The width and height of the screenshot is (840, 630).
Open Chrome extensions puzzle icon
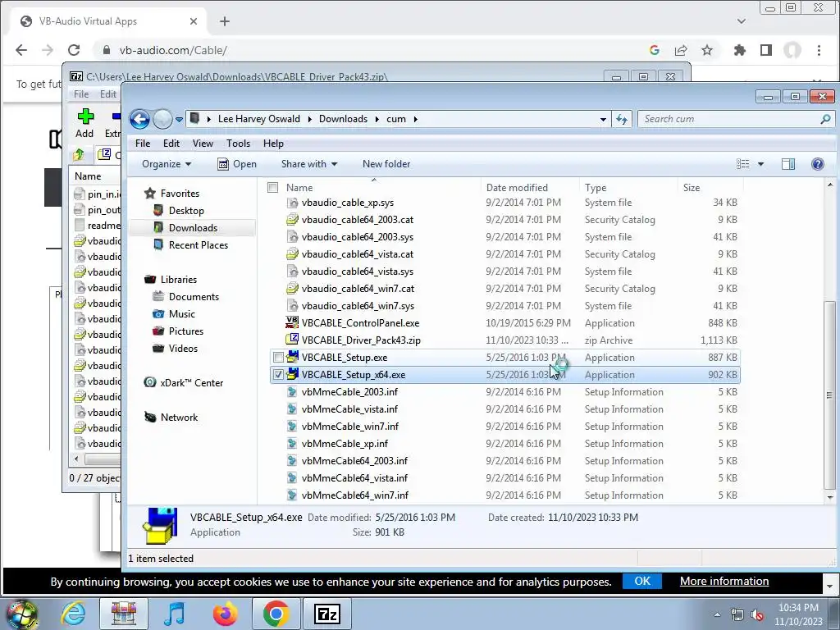[x=739, y=50]
